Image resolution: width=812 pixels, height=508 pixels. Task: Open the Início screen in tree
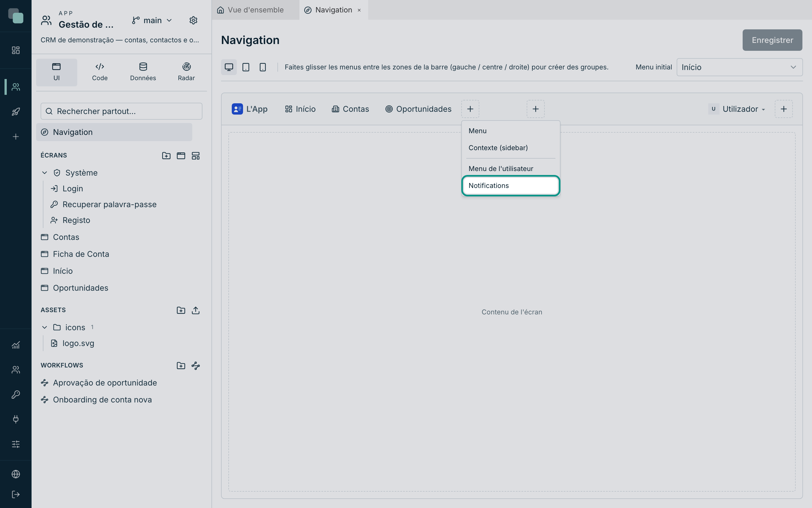click(57, 271)
